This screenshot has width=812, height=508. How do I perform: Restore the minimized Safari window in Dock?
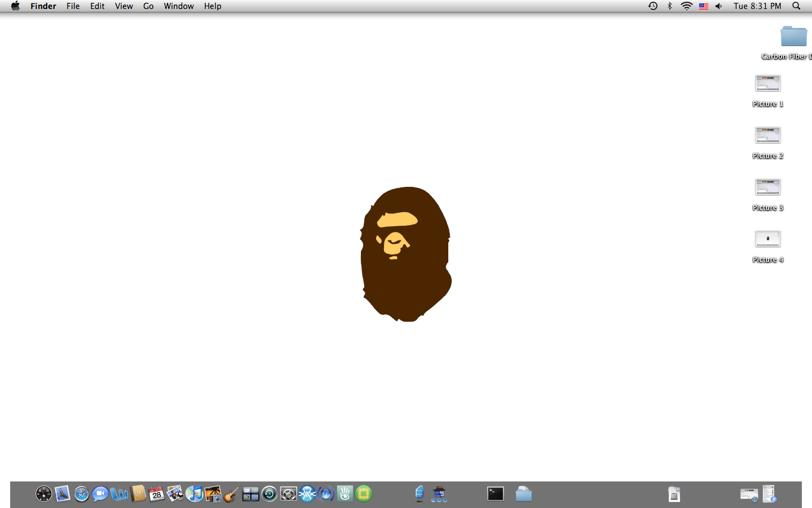click(749, 494)
